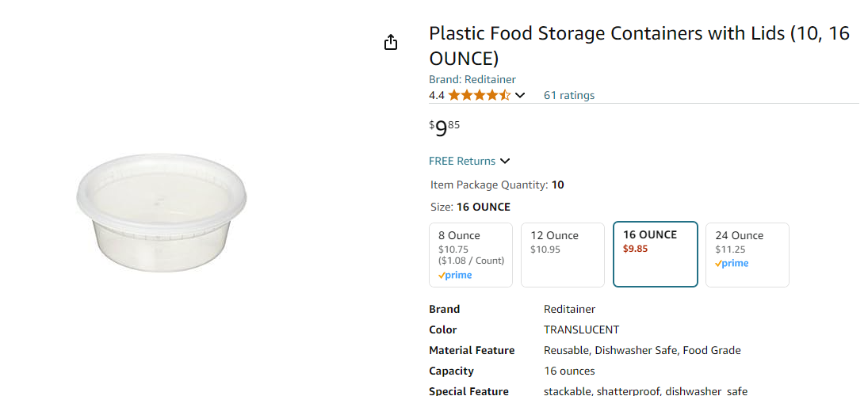The height and width of the screenshot is (396, 868).
Task: Open the food container product image
Action: (x=162, y=212)
